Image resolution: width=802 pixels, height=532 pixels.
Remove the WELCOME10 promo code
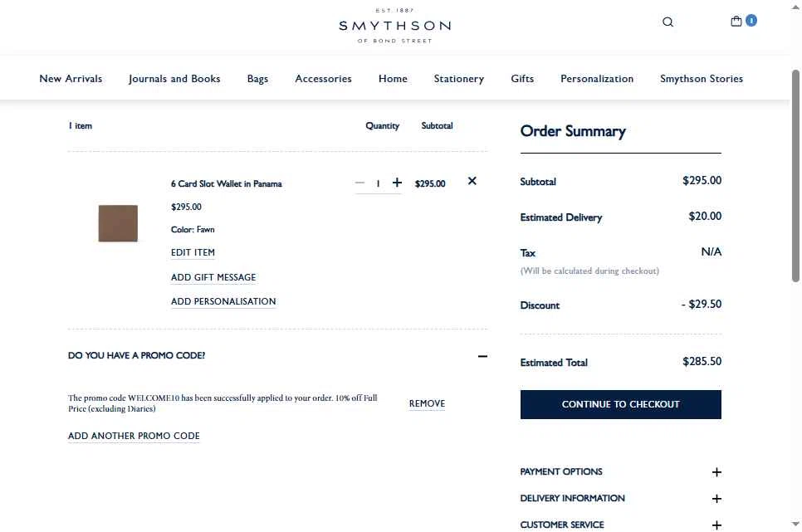(427, 403)
